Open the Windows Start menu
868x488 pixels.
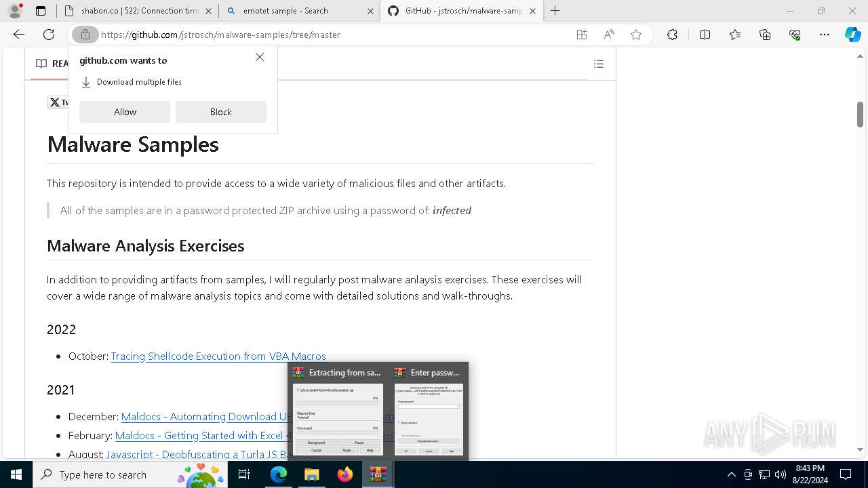[x=16, y=474]
